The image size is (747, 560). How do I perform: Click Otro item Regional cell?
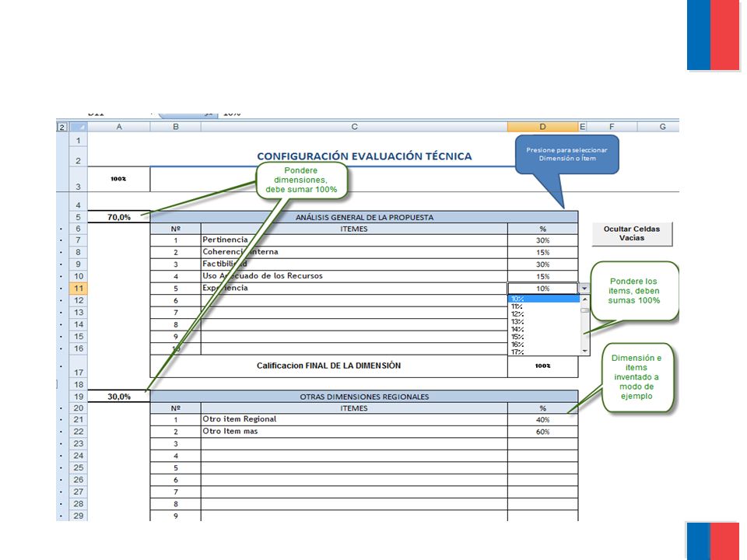coord(354,419)
